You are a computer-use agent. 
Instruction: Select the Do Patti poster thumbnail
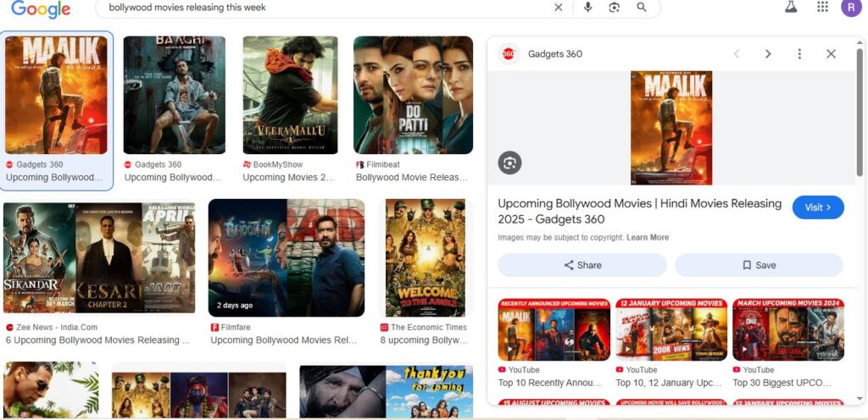pyautogui.click(x=414, y=95)
